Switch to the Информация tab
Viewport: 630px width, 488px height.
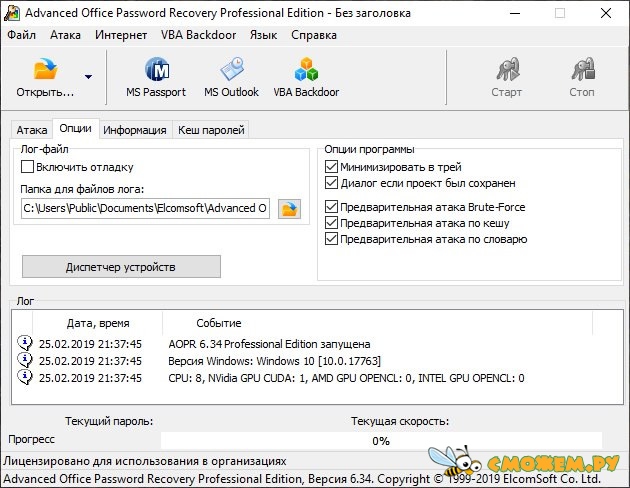[135, 130]
